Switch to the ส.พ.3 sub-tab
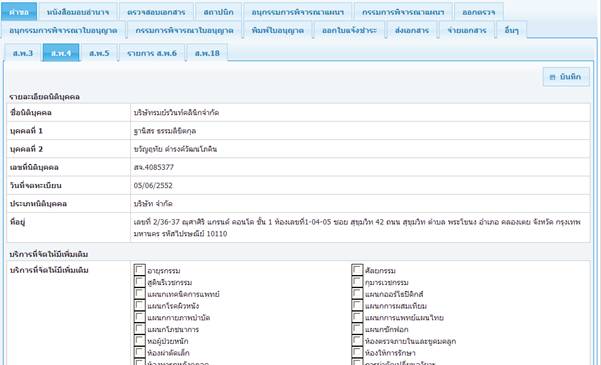 coord(23,53)
